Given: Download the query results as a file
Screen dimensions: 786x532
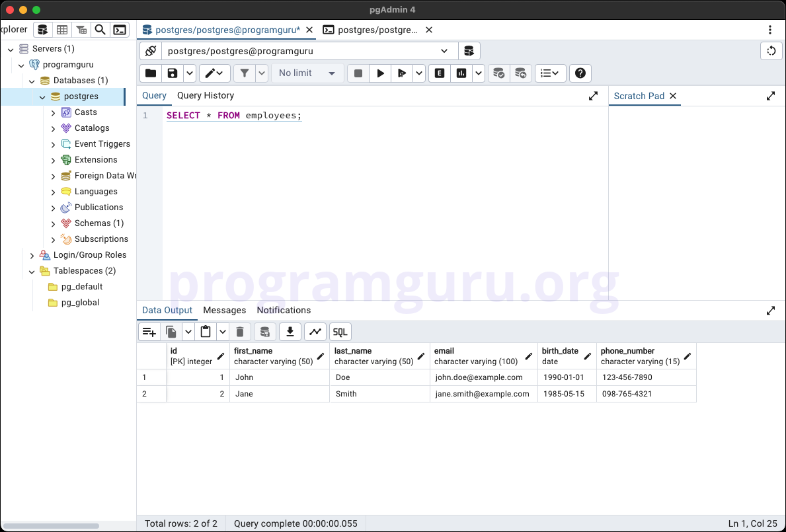Looking at the screenshot, I should pyautogui.click(x=290, y=331).
